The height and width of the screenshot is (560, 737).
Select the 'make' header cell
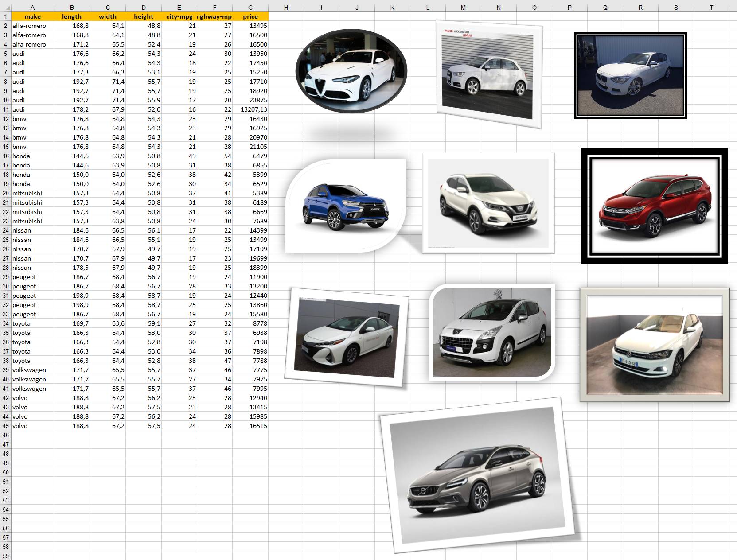point(32,16)
